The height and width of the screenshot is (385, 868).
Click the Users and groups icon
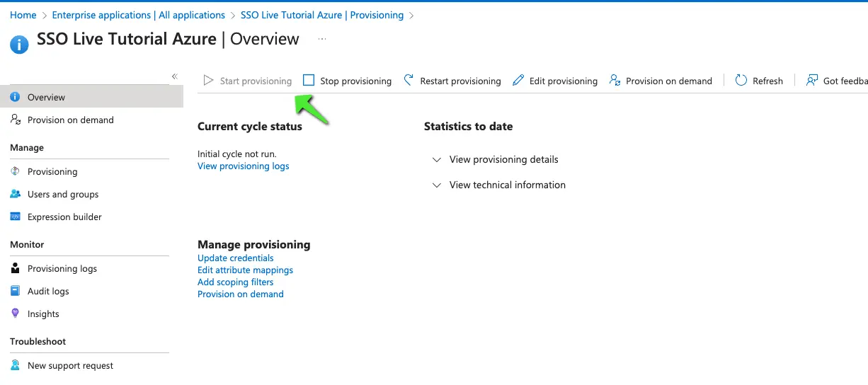(x=15, y=194)
